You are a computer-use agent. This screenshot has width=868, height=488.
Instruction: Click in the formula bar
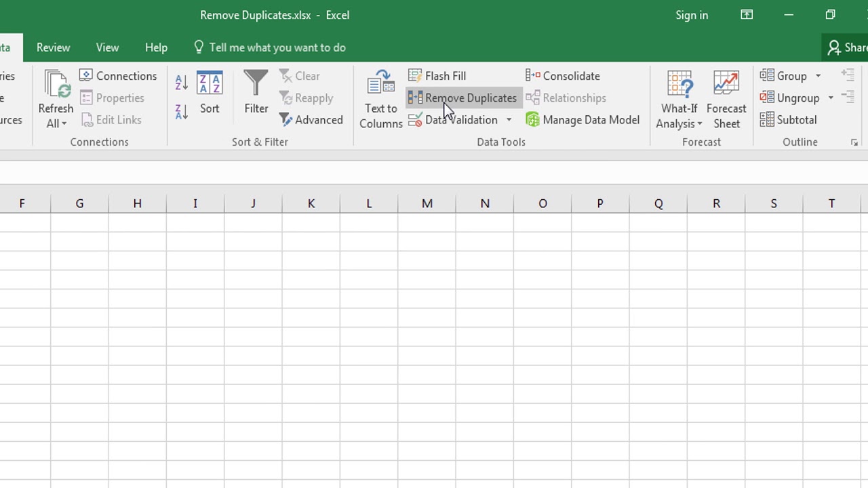(x=434, y=172)
